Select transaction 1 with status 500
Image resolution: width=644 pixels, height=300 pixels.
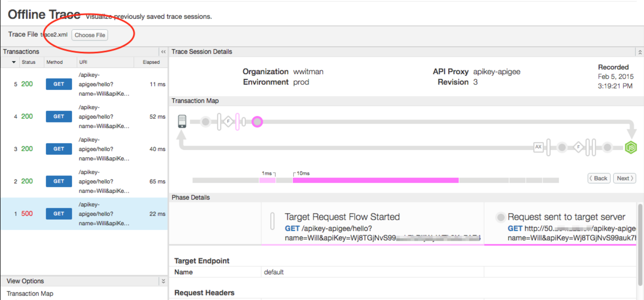pyautogui.click(x=82, y=214)
